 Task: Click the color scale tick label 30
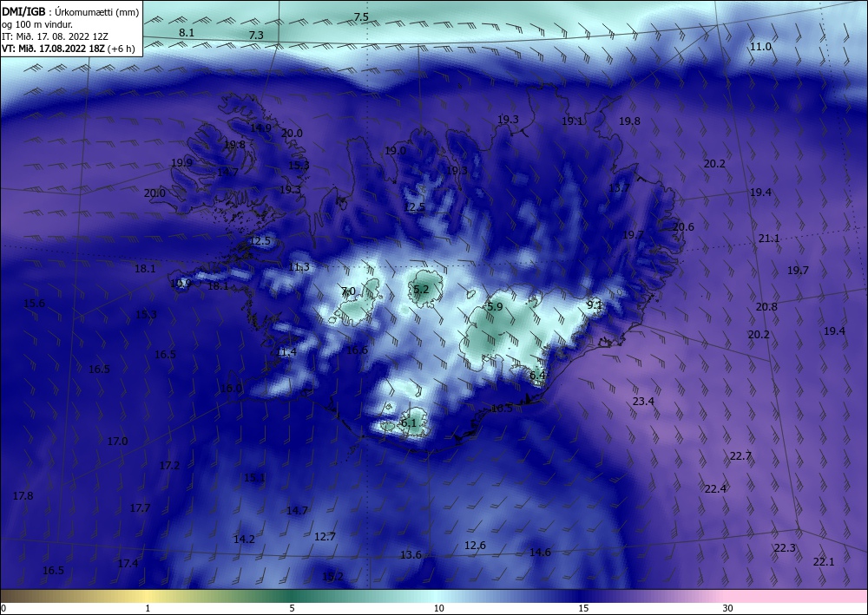point(728,608)
